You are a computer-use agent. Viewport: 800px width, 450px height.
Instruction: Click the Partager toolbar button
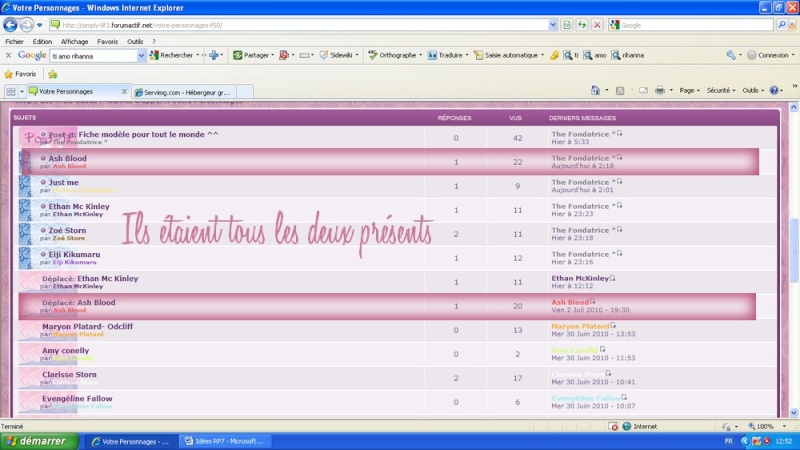(251, 55)
